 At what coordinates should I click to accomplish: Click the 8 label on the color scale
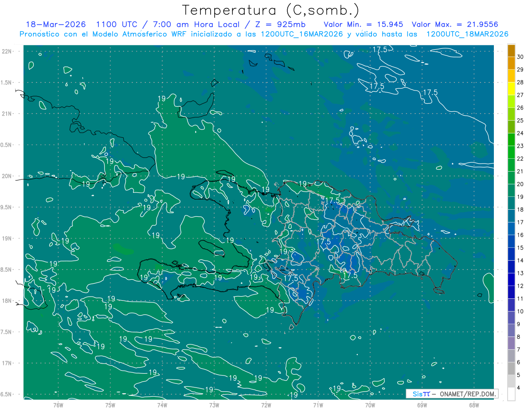pyautogui.click(x=520, y=337)
